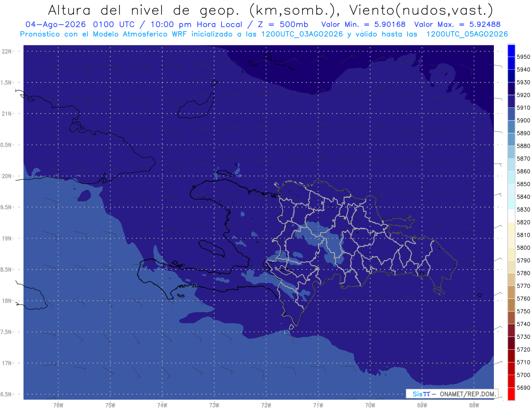Click the '5900' legend value
Image resolution: width=532 pixels, height=411 pixels.
point(524,121)
